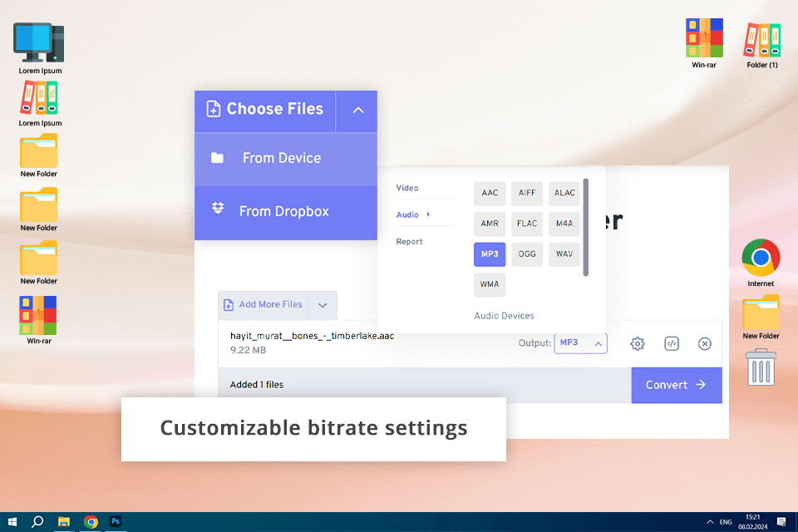The image size is (798, 532).
Task: Choose the WAV format
Action: pyautogui.click(x=564, y=254)
